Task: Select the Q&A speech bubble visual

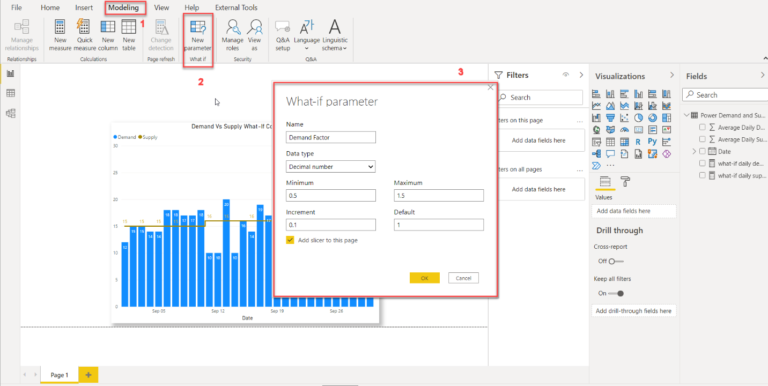Action: (x=610, y=154)
